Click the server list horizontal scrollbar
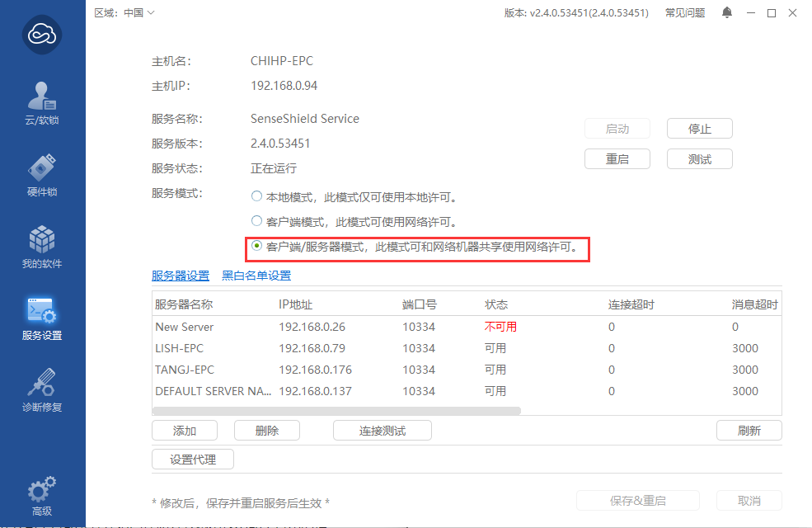Viewport: 812px width, 528px height. [x=336, y=411]
